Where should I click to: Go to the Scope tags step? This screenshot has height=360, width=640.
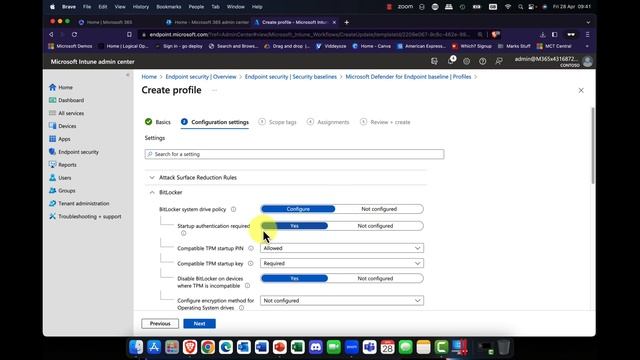click(x=278, y=122)
